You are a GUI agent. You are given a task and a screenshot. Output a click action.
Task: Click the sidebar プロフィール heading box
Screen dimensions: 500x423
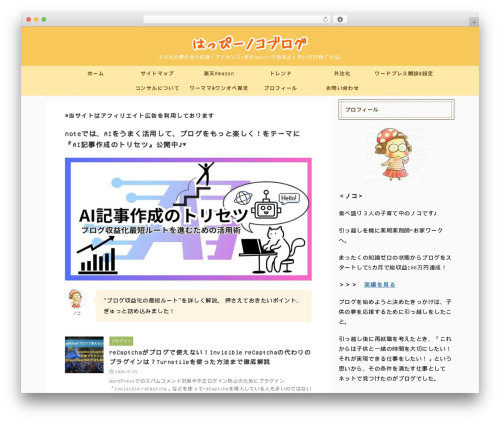coord(396,110)
